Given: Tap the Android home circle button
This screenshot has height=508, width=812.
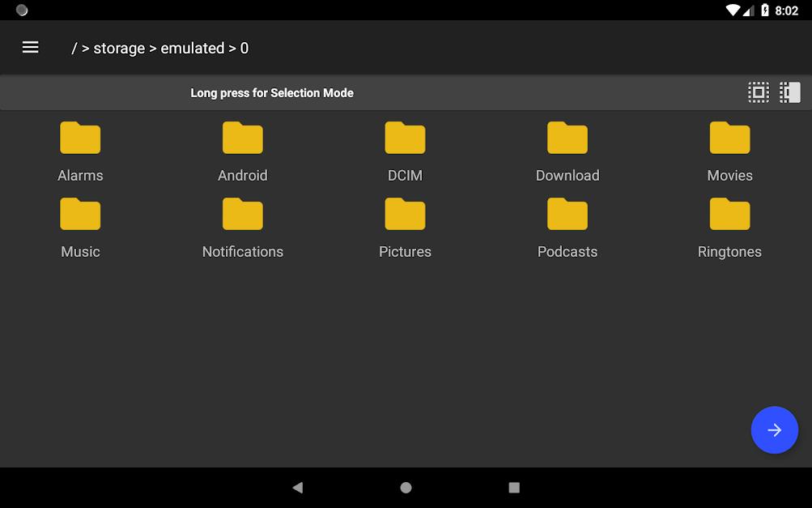Looking at the screenshot, I should [x=406, y=487].
